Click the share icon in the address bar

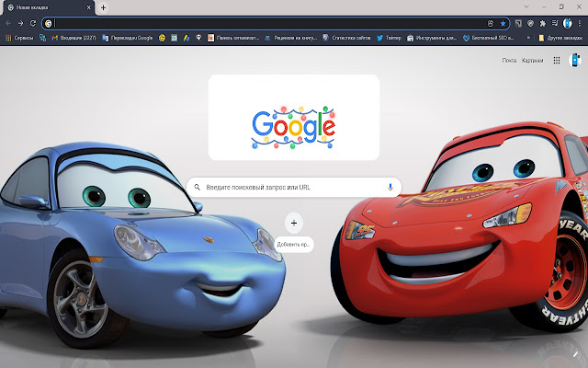(x=491, y=24)
